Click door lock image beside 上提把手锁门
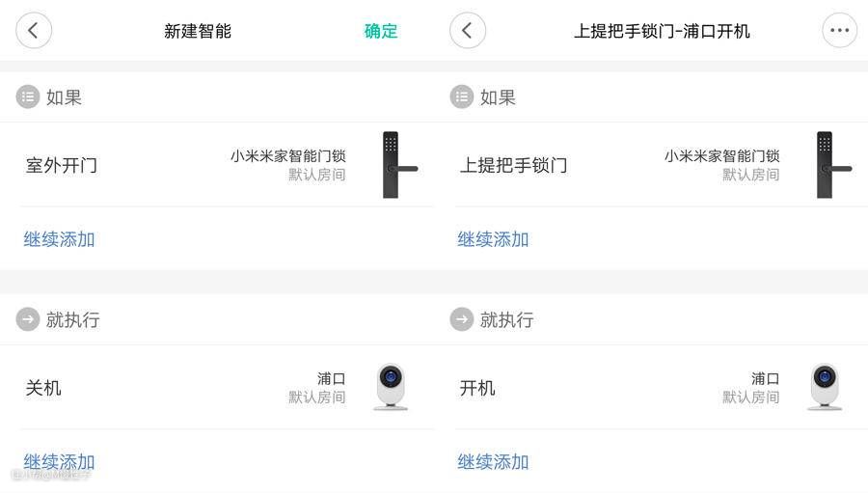 point(827,165)
